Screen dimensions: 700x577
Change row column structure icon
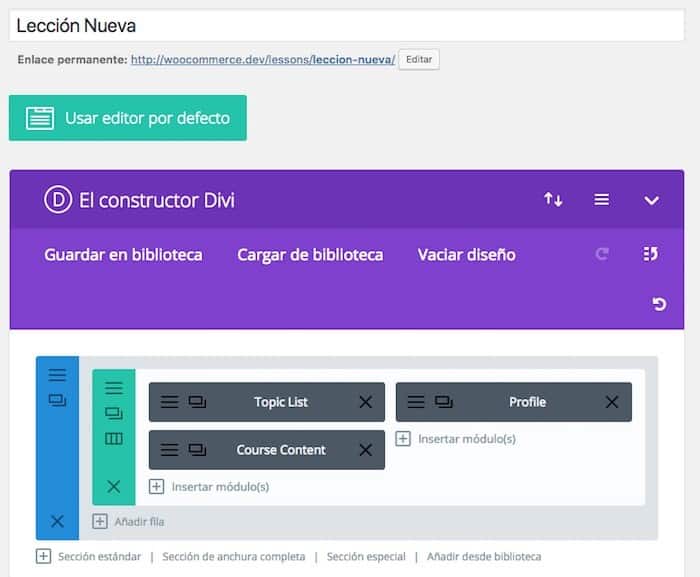pos(114,439)
